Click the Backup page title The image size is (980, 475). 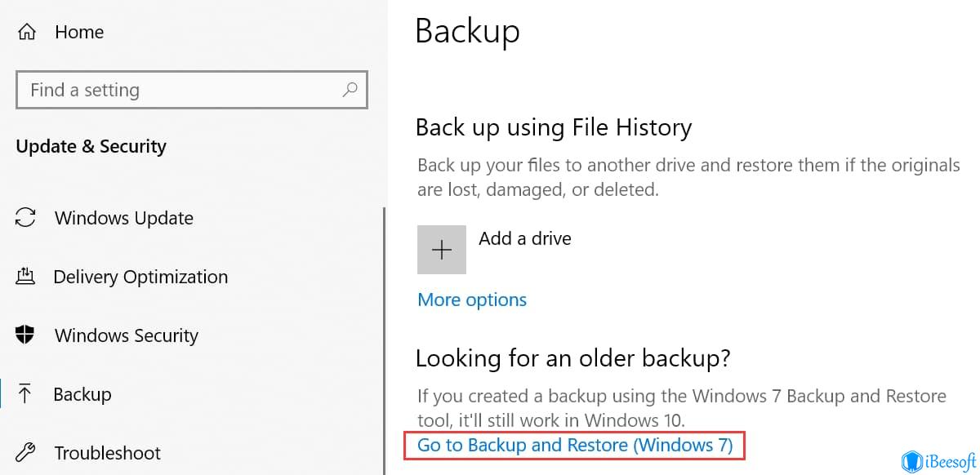[468, 31]
